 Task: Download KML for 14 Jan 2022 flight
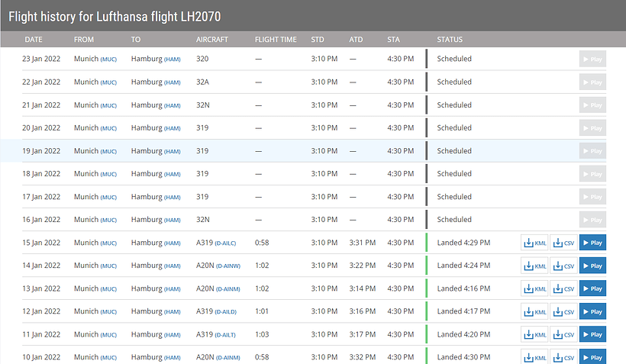534,266
